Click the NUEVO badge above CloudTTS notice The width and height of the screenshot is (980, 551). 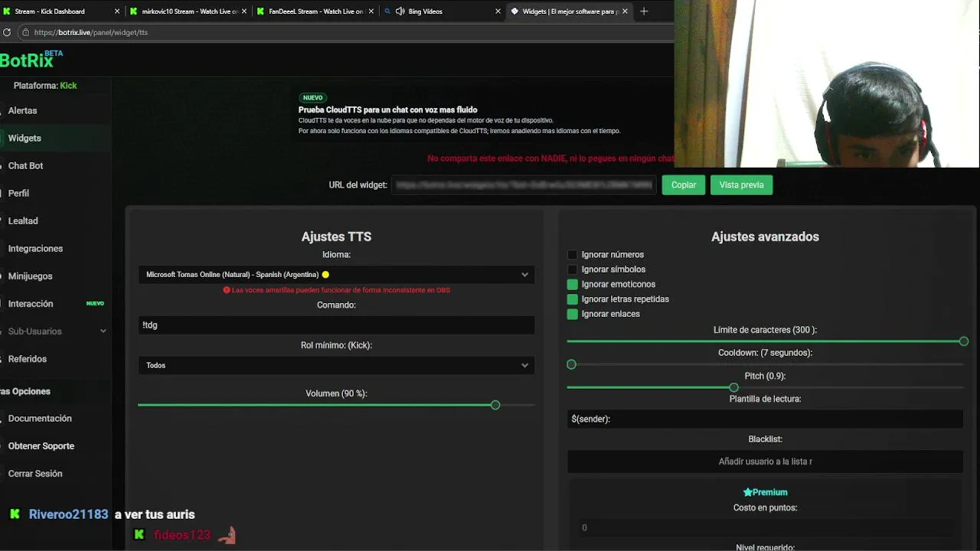(312, 98)
